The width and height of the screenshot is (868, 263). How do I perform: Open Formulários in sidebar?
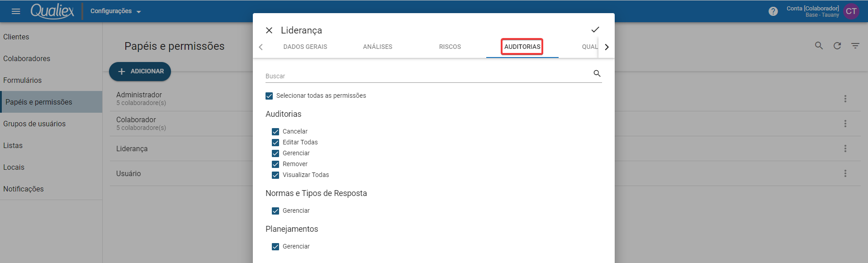[51, 80]
